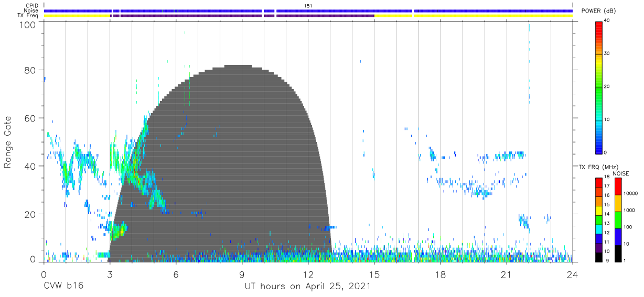Click the '100' tick on Range Gate axis
This screenshot has height=297, width=644.
click(x=28, y=25)
